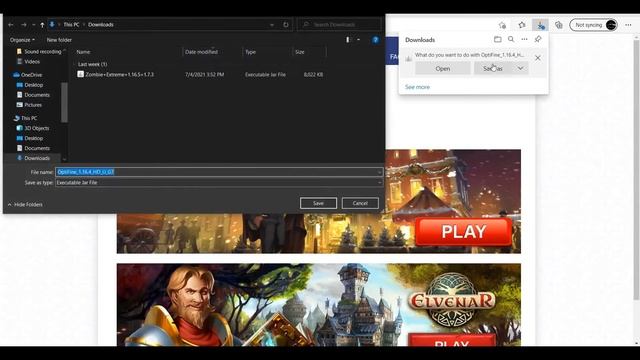
Task: Pin the Downloads panel
Action: [x=538, y=40]
